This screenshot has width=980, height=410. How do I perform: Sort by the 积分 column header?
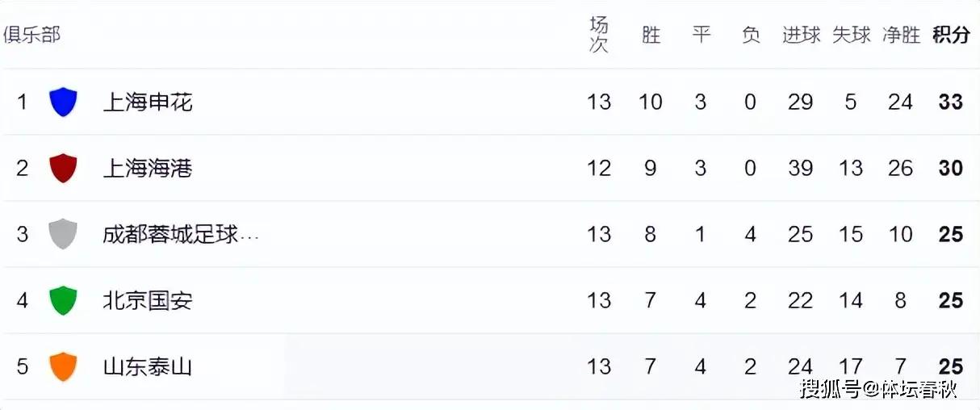coord(951,35)
